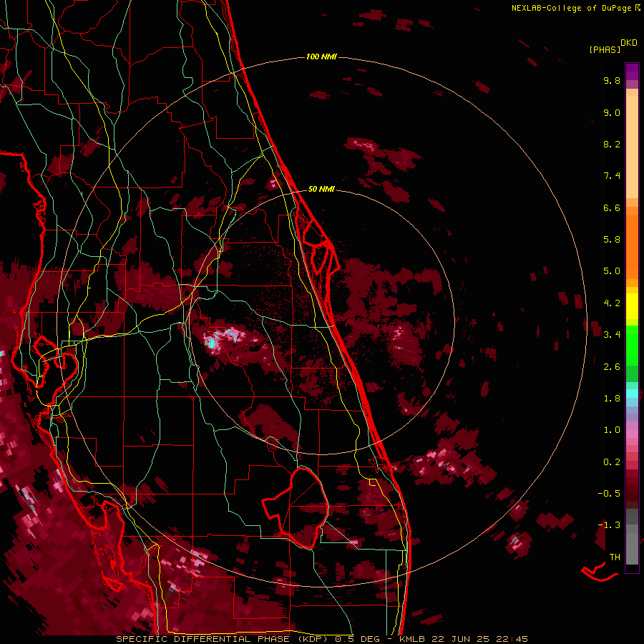Click the 100 NMI range ring label
The image size is (644, 644).
pos(321,57)
